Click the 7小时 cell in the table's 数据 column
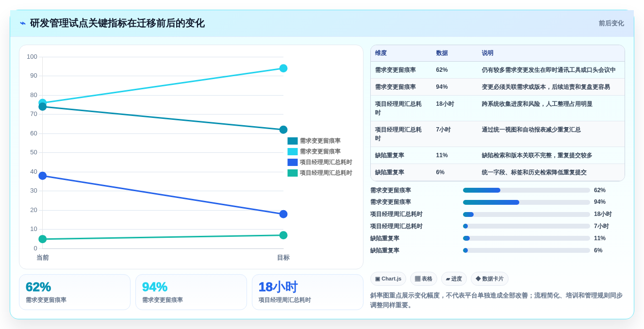644x329 pixels. (444, 130)
